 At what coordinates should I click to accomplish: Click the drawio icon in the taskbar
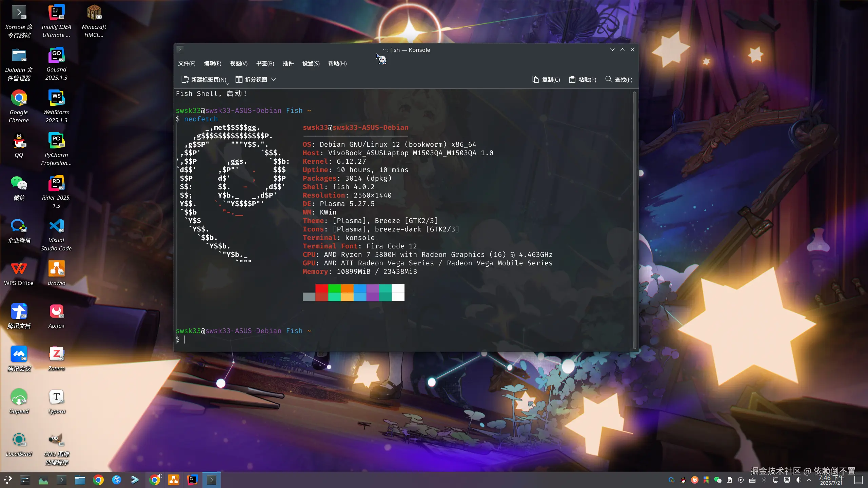[x=174, y=480]
